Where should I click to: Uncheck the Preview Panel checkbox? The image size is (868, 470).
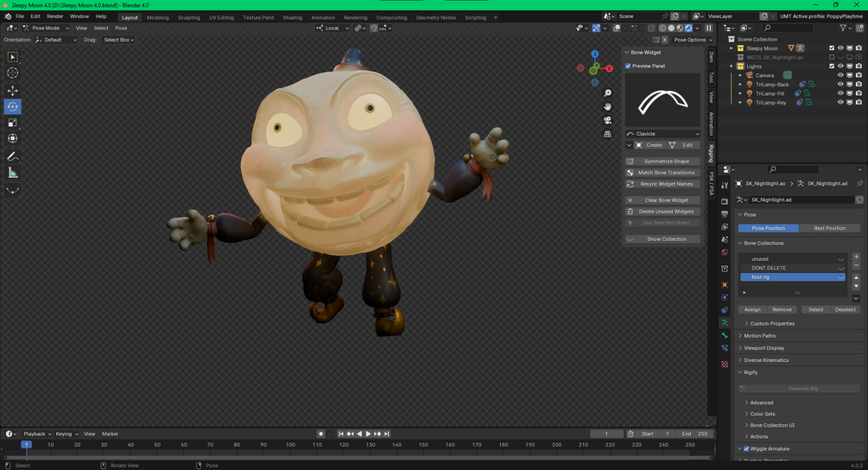[628, 66]
